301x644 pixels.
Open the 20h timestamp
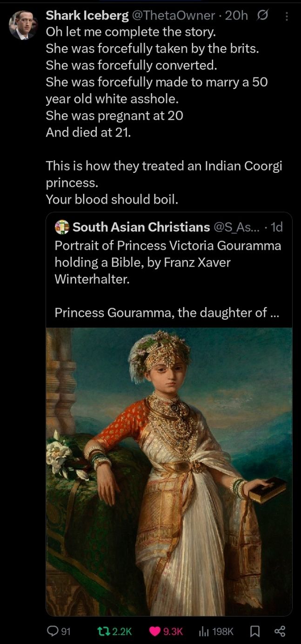pos(236,15)
